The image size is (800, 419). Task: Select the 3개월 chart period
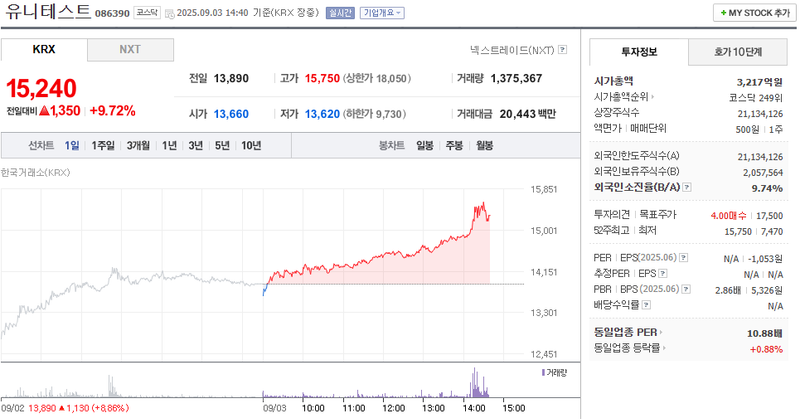coord(138,145)
